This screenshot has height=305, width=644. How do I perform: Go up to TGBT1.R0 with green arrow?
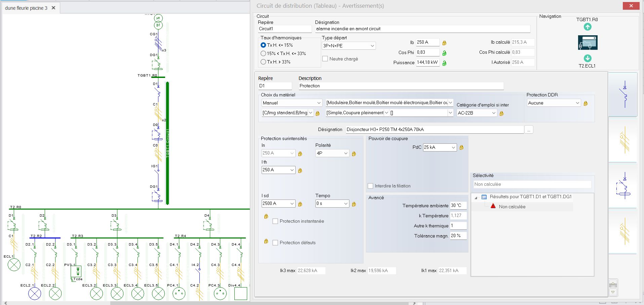[587, 27]
